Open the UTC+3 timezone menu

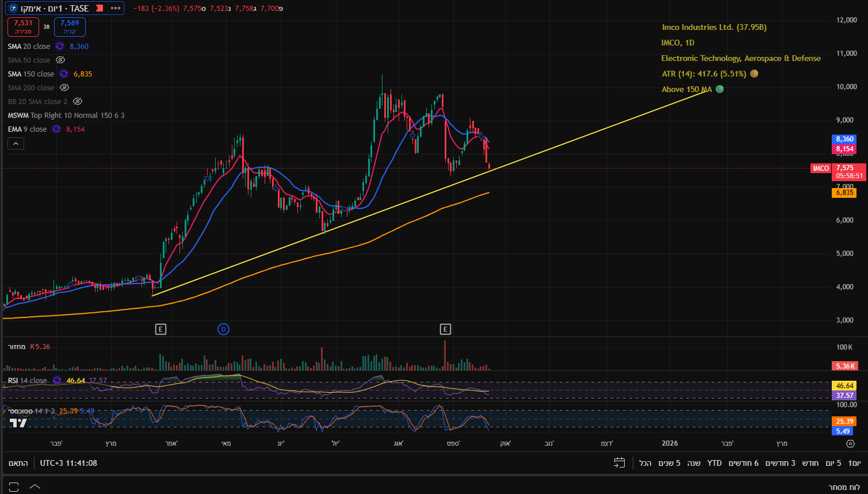68,463
